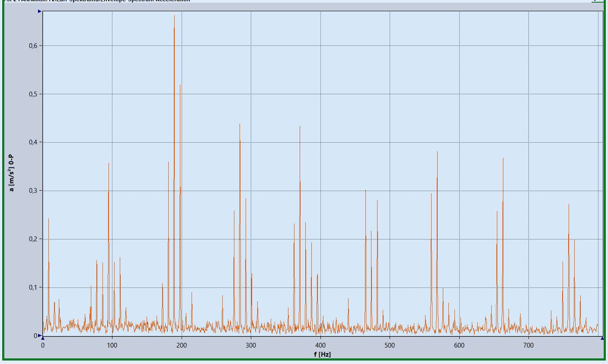The width and height of the screenshot is (608, 364).
Task: Click the 'f [Hz]' x-axis label
Action: [323, 354]
